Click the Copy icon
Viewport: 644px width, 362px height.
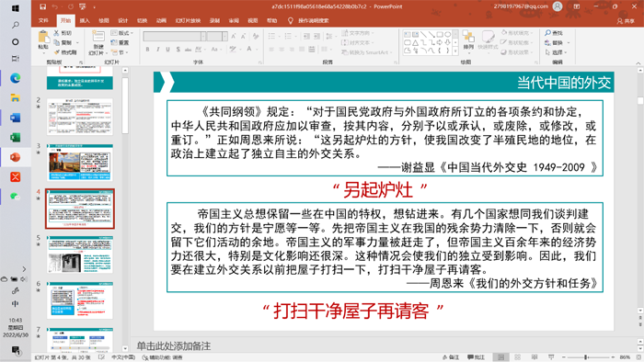(57, 42)
